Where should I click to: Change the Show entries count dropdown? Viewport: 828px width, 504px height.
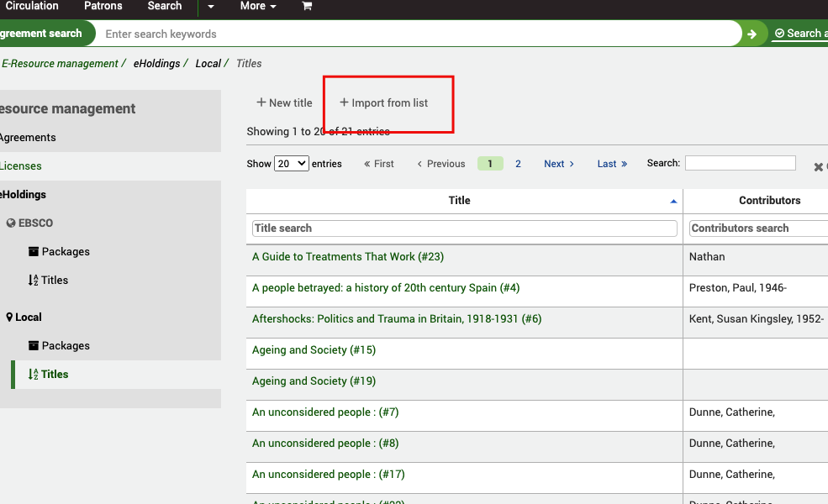click(x=291, y=163)
